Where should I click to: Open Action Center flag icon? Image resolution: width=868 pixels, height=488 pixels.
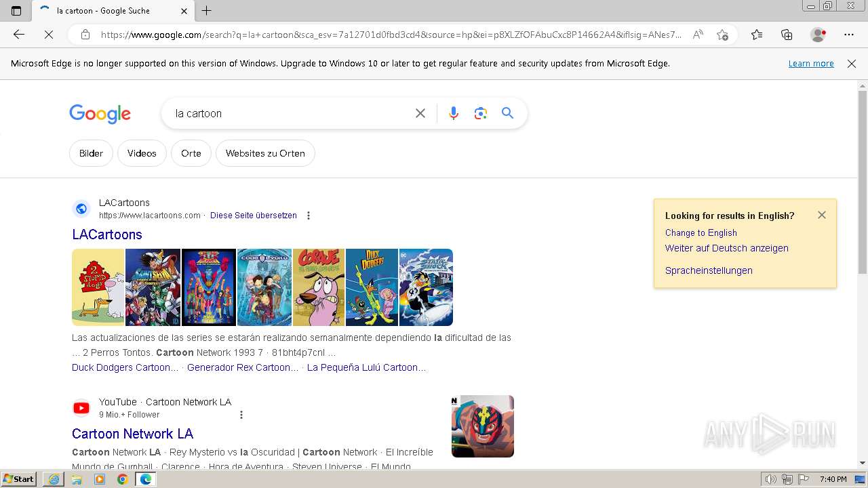pyautogui.click(x=804, y=479)
